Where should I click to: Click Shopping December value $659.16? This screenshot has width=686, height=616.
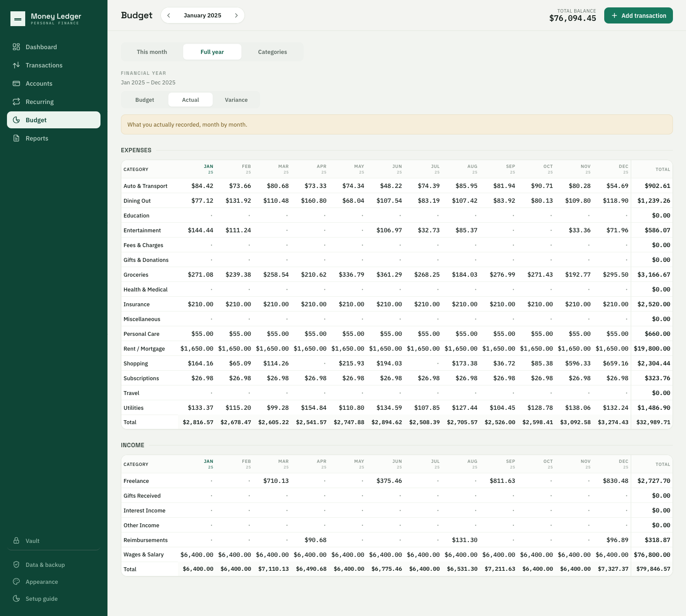click(x=616, y=363)
